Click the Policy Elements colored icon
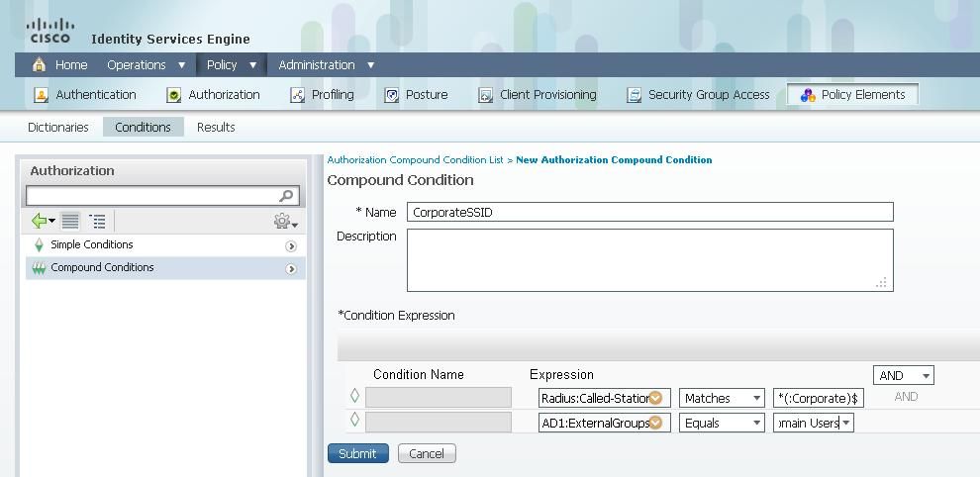Image resolution: width=980 pixels, height=477 pixels. (x=808, y=95)
